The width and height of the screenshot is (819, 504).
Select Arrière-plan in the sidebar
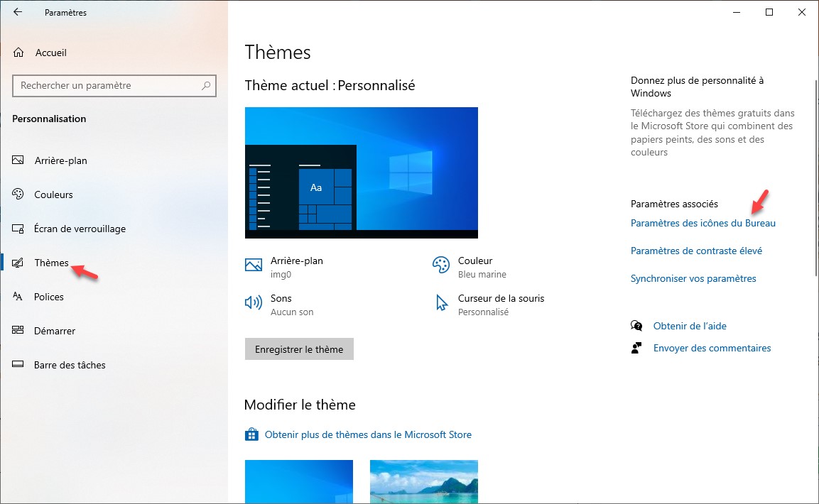point(60,160)
